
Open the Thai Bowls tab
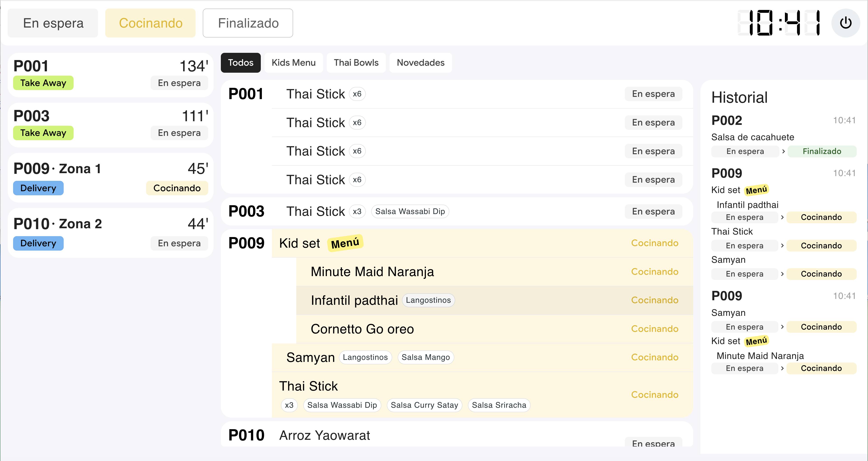tap(356, 63)
